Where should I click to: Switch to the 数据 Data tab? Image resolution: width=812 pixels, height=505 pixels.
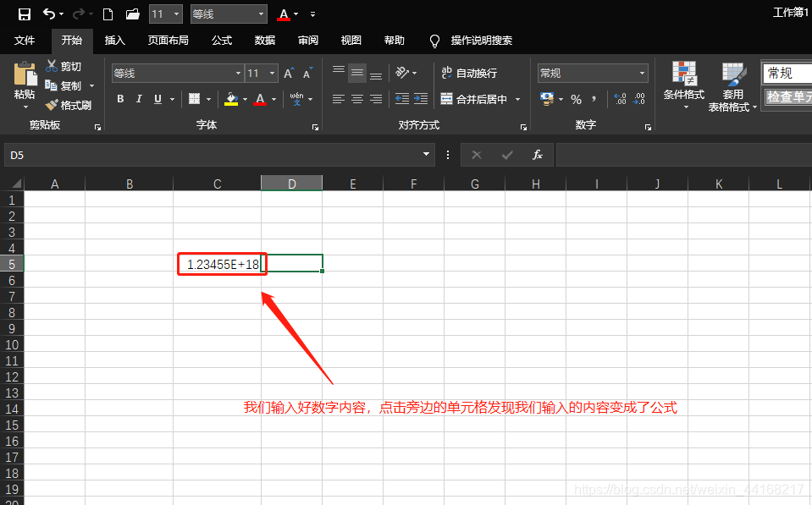tap(265, 41)
